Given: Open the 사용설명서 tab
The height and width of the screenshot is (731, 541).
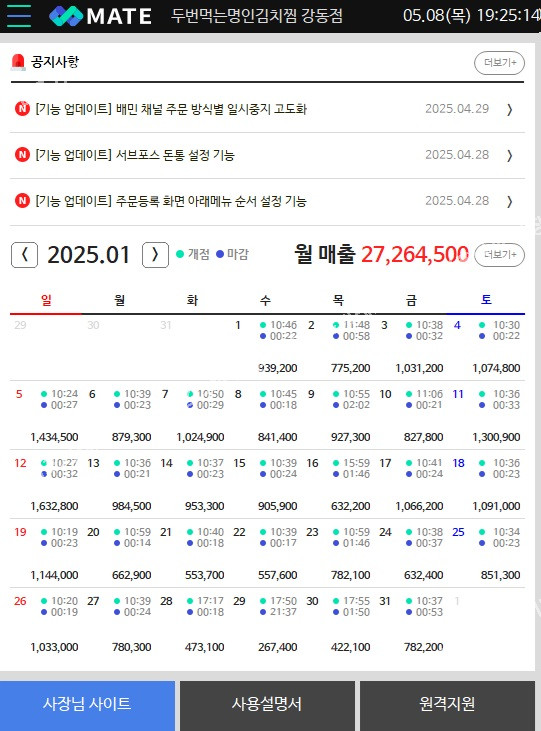Looking at the screenshot, I should (267, 705).
